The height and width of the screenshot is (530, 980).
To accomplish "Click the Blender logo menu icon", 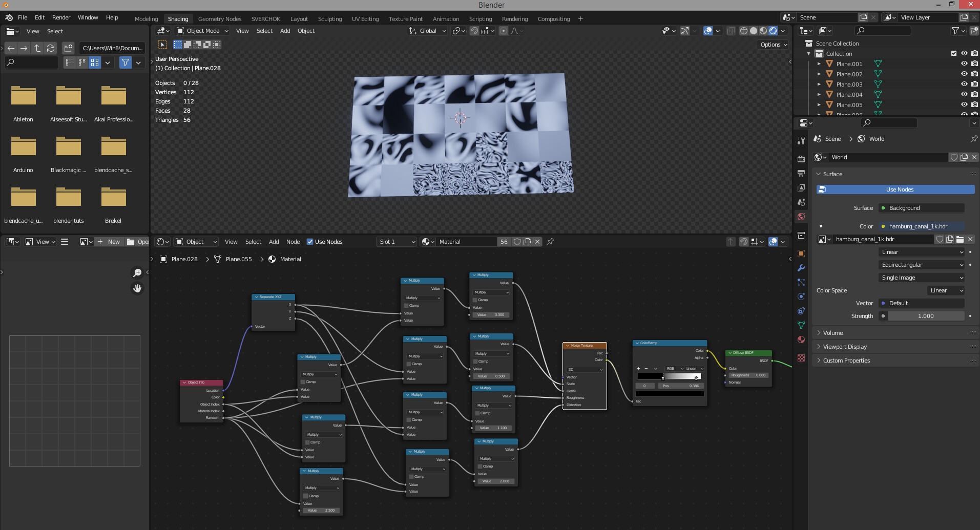I will click(x=9, y=17).
